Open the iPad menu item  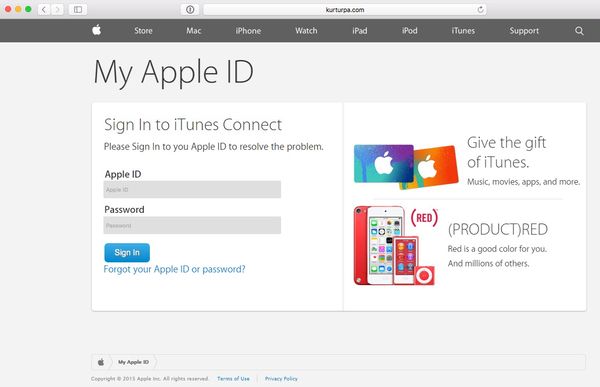[x=360, y=31]
